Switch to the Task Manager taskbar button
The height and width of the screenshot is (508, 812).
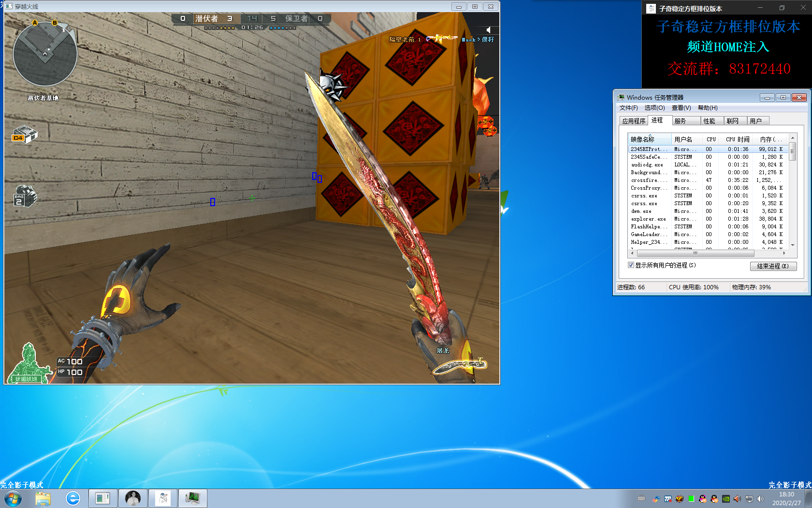point(193,498)
